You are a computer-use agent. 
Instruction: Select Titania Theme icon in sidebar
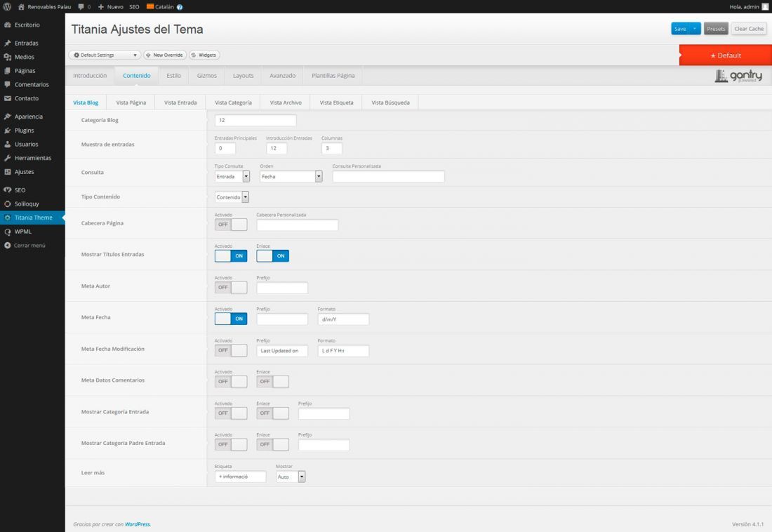tap(8, 218)
